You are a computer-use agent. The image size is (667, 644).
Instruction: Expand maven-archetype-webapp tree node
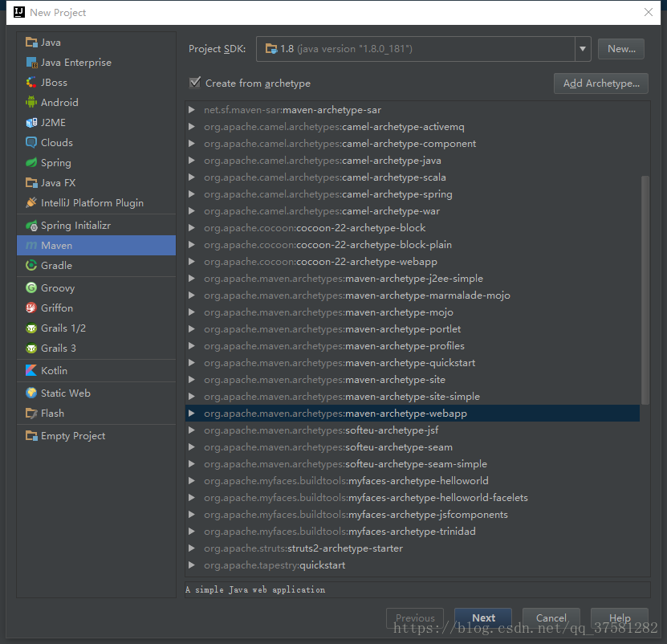[x=192, y=414]
